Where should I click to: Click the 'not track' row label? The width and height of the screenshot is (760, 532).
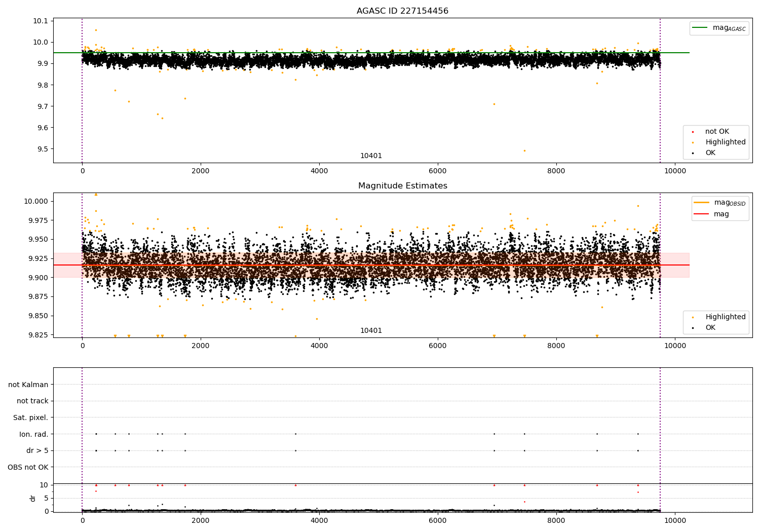(x=32, y=401)
